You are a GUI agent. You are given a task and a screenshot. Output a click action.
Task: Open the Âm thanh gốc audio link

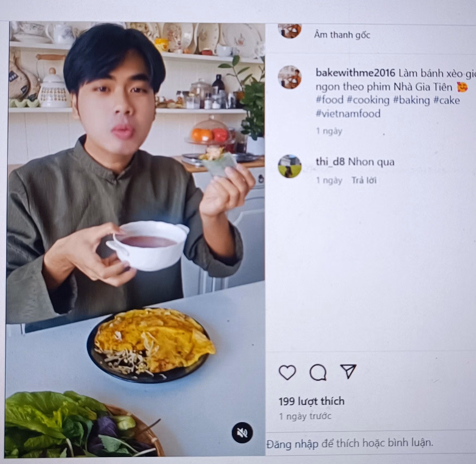click(x=342, y=35)
